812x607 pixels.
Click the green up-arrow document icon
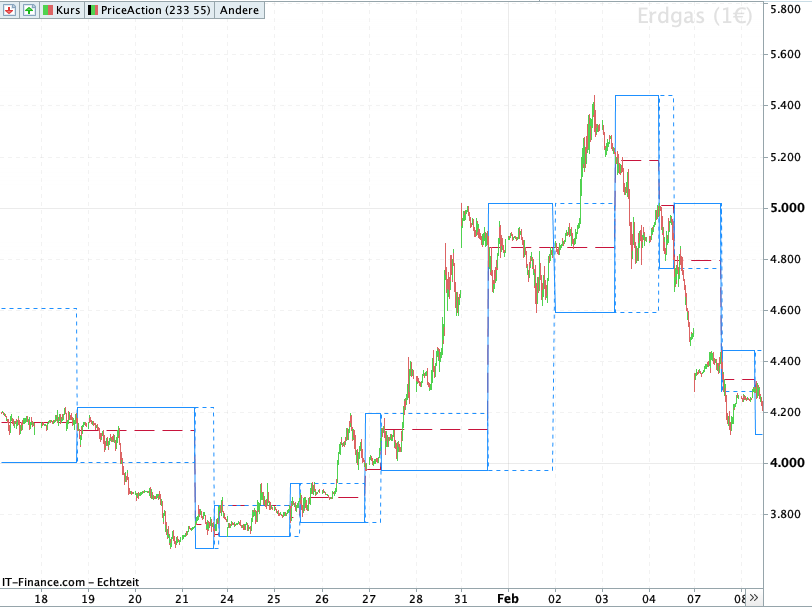coord(29,10)
